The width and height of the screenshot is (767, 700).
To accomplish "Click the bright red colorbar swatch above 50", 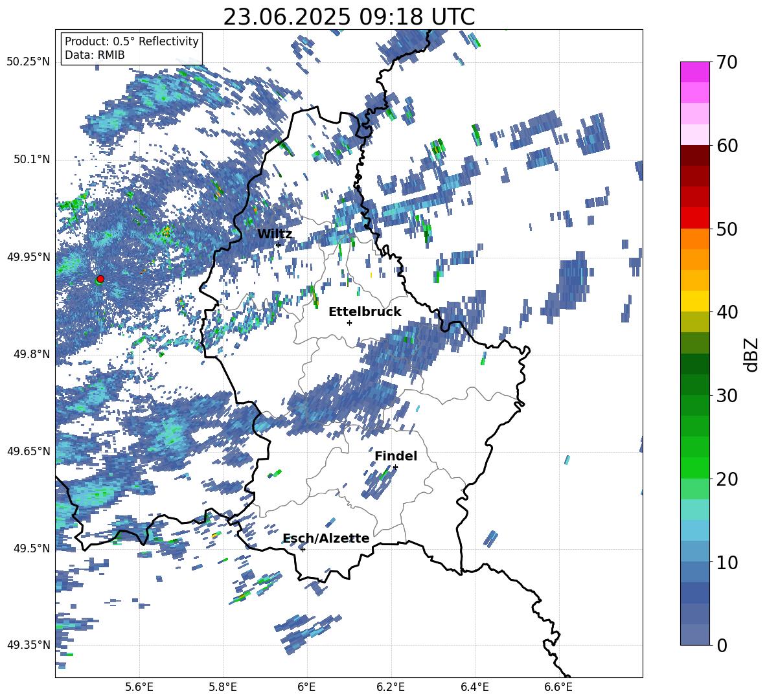I will [694, 218].
